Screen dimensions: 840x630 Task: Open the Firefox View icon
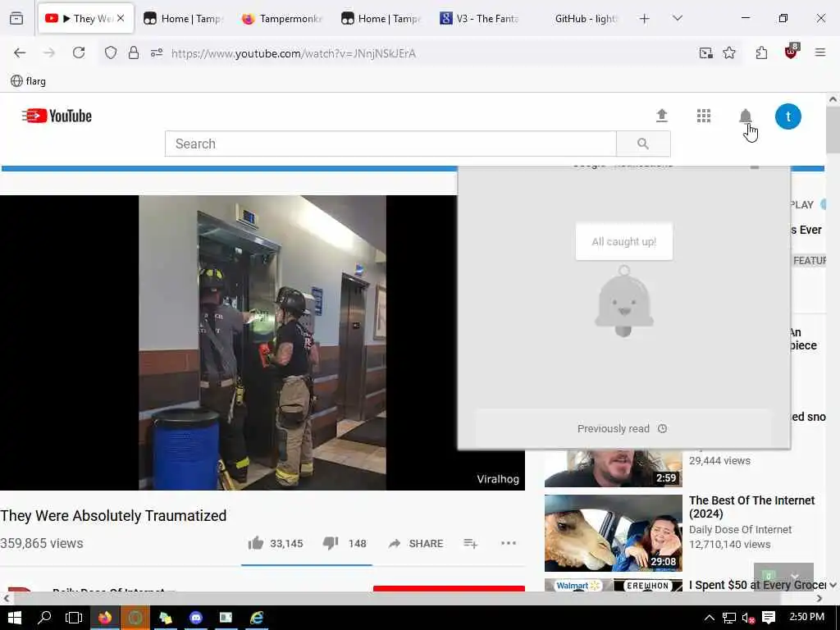pyautogui.click(x=16, y=18)
